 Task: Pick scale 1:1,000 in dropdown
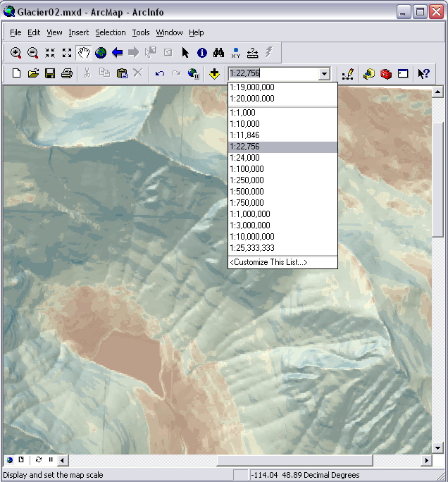[282, 113]
